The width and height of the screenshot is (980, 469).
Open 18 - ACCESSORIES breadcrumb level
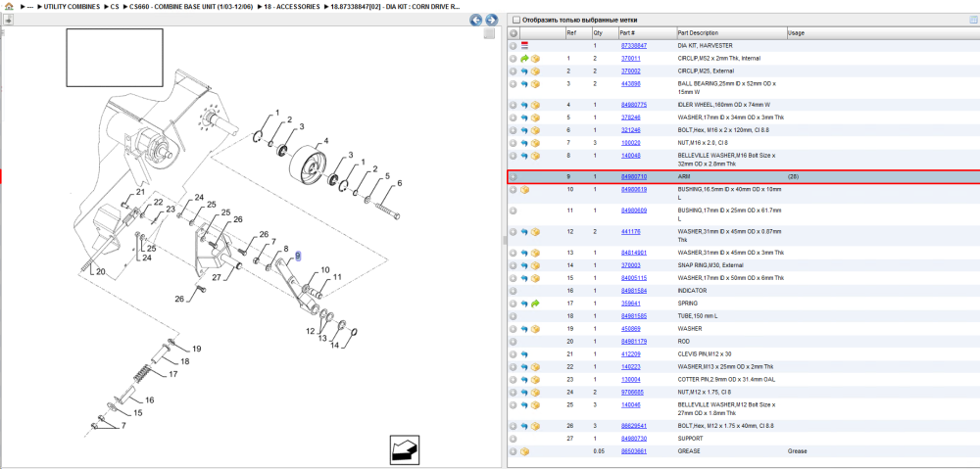click(x=291, y=6)
